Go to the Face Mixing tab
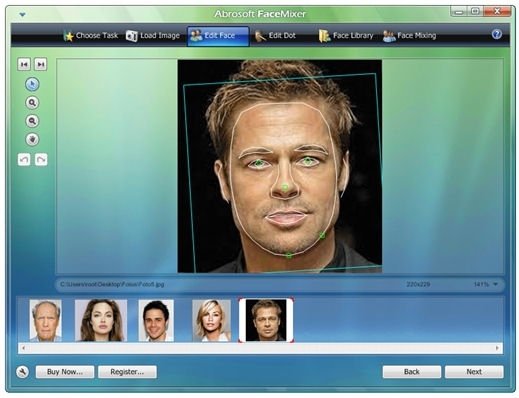This screenshot has height=398, width=519. [x=410, y=36]
